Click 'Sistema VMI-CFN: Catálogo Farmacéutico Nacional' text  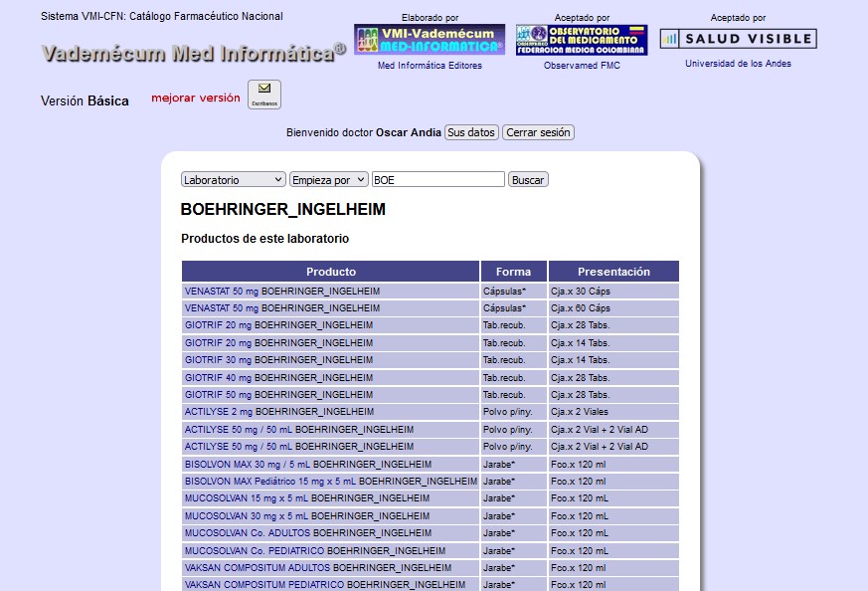click(x=162, y=16)
